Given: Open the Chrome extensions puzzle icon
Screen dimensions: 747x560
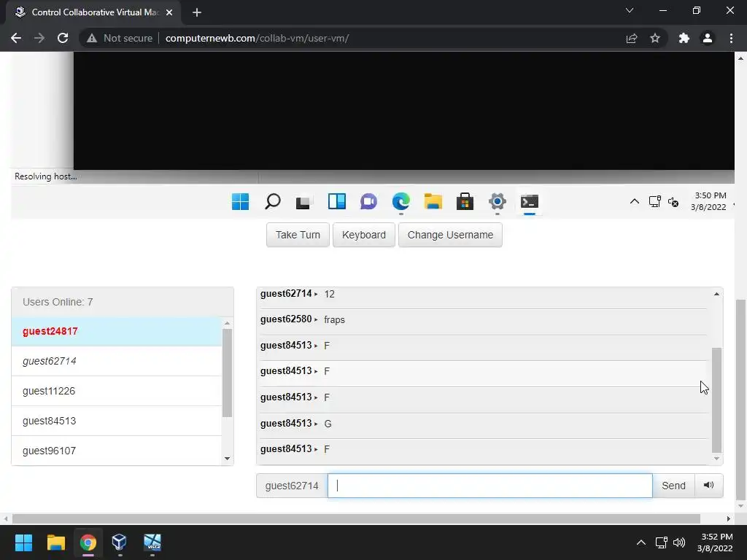Looking at the screenshot, I should point(684,38).
